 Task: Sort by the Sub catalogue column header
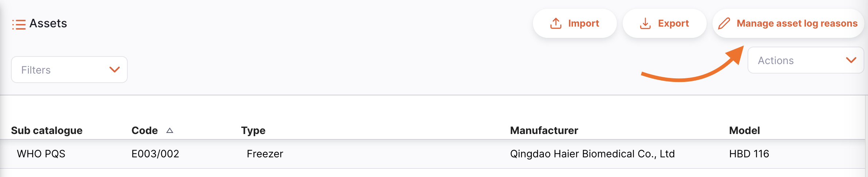[47, 130]
